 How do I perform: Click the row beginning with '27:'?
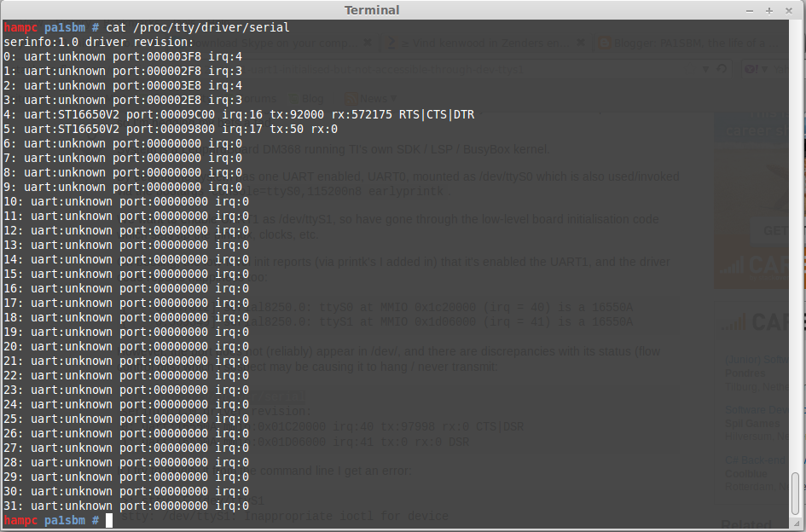126,448
